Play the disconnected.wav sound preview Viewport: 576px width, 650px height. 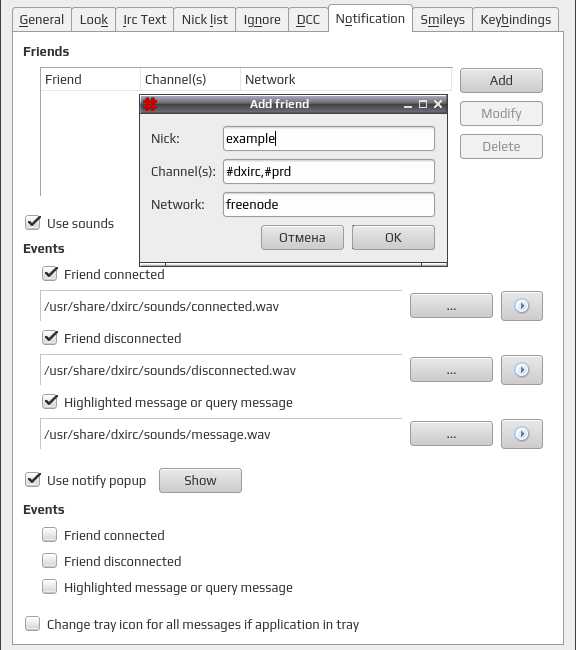coord(522,370)
